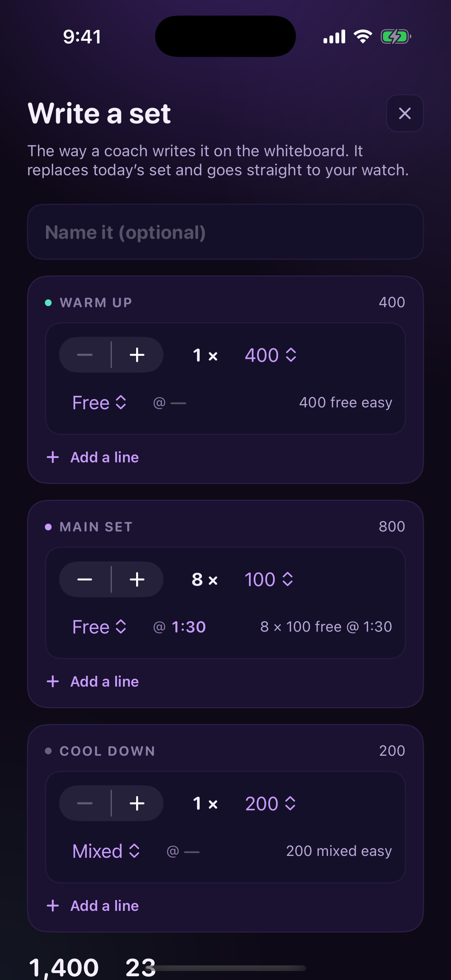Focus the Name it (optional) field
This screenshot has width=451, height=980.
225,232
